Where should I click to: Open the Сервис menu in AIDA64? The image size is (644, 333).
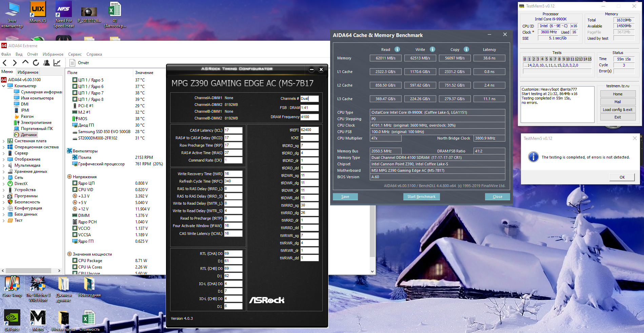click(x=75, y=54)
